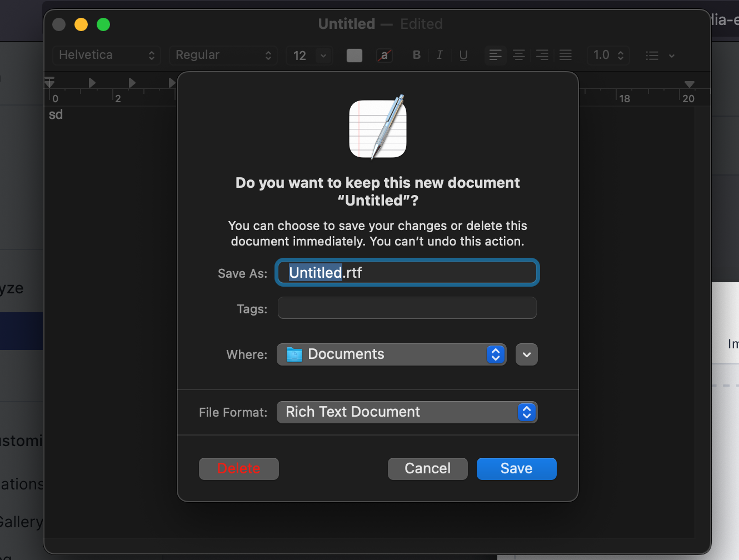Open the File Format dropdown
Screen dimensions: 739x560
[407, 412]
